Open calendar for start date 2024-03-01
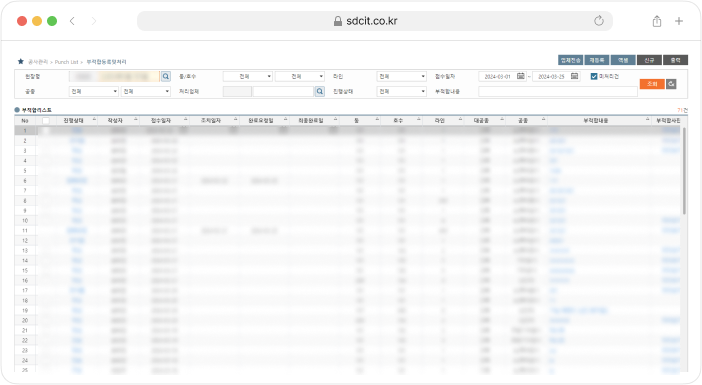 point(521,76)
